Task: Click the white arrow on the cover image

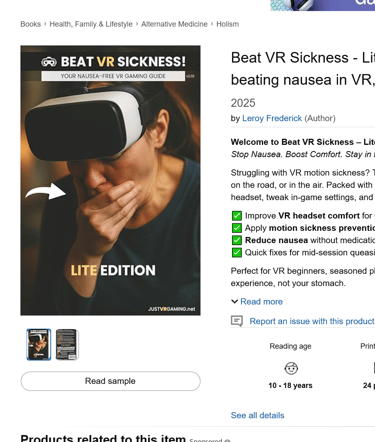Action: tap(46, 192)
